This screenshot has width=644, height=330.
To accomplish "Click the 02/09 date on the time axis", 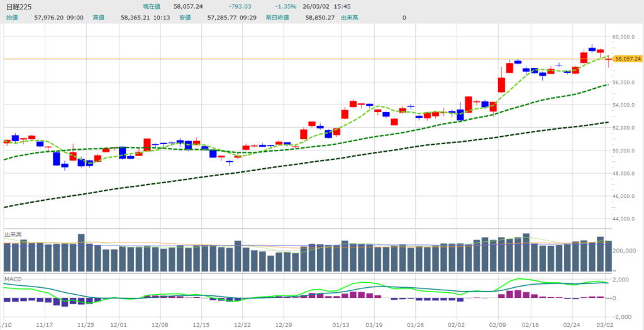I will 497,326.
